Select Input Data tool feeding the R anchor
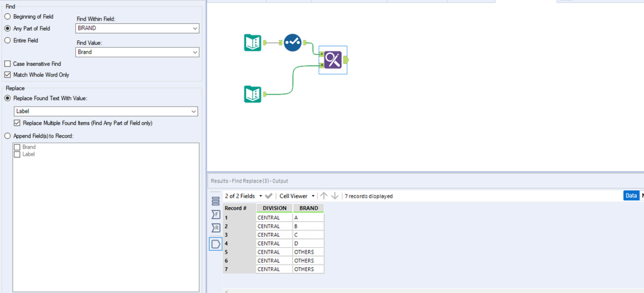The image size is (644, 293). 253,94
